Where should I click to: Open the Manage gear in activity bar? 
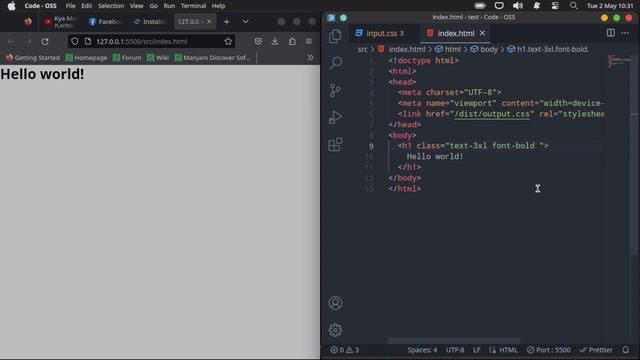point(336,330)
